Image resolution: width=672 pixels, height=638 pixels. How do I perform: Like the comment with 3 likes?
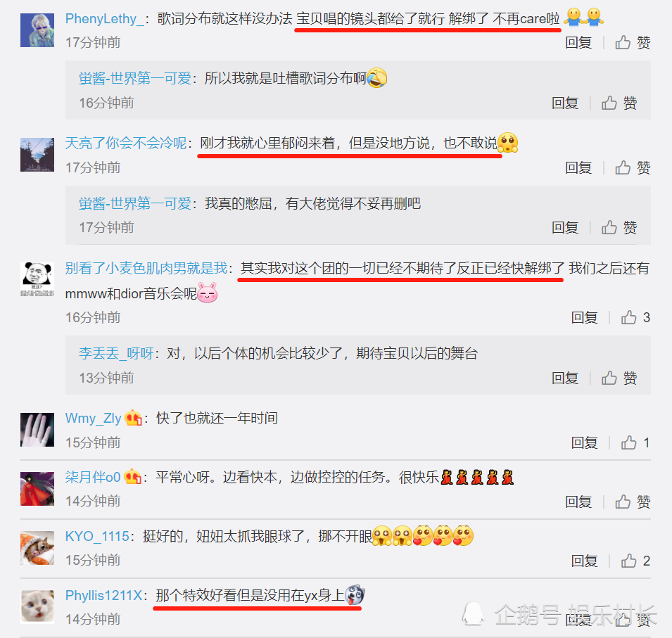click(x=635, y=317)
